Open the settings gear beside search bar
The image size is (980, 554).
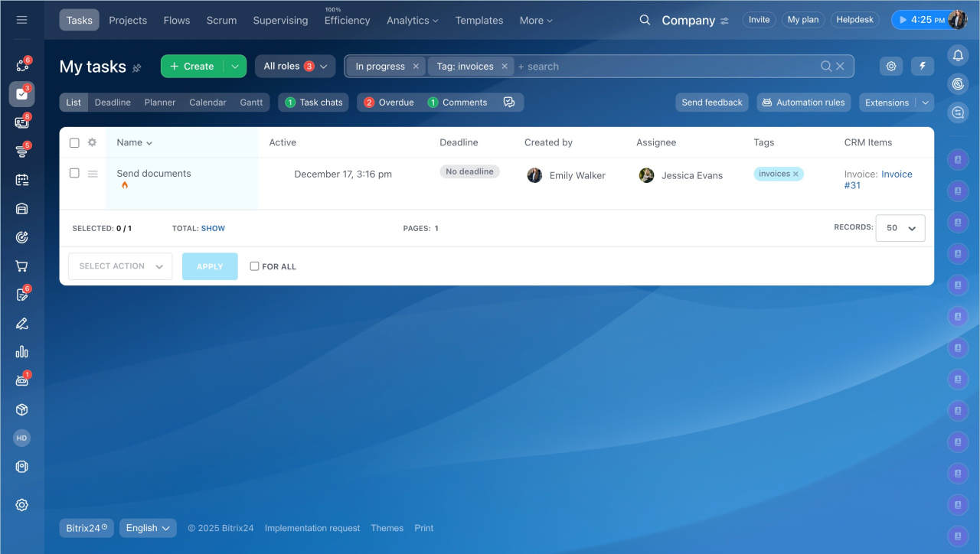(891, 67)
